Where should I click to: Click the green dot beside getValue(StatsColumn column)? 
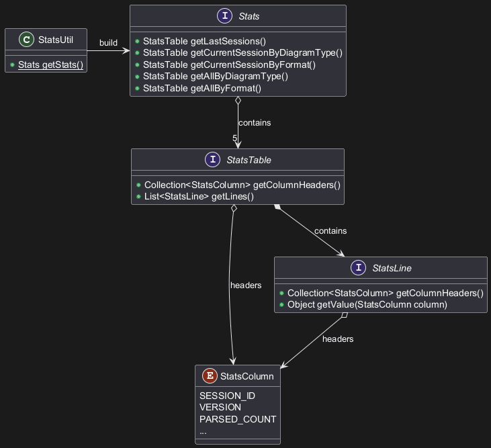281,305
